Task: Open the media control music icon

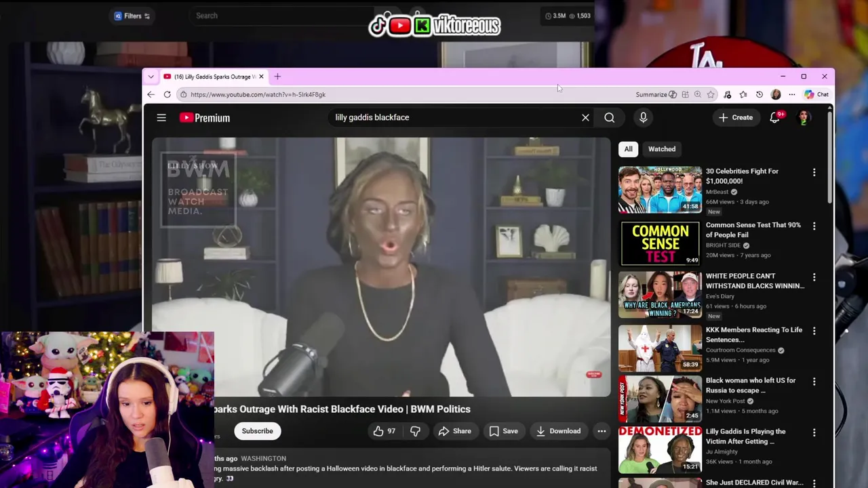Action: (x=728, y=95)
